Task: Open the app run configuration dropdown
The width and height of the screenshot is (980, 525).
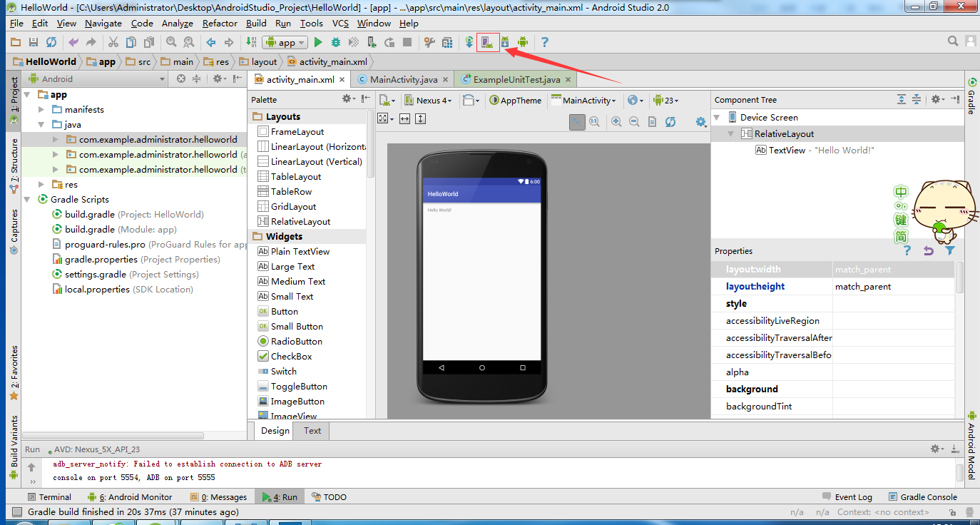Action: click(x=285, y=42)
